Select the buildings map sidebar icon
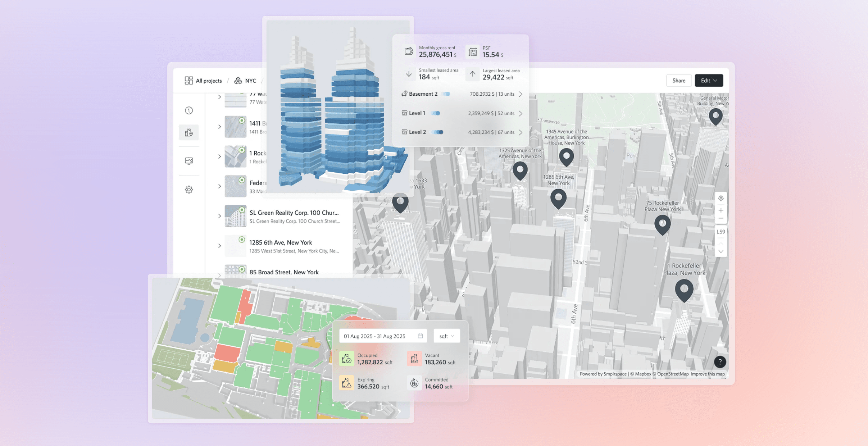868x446 pixels. point(189,133)
